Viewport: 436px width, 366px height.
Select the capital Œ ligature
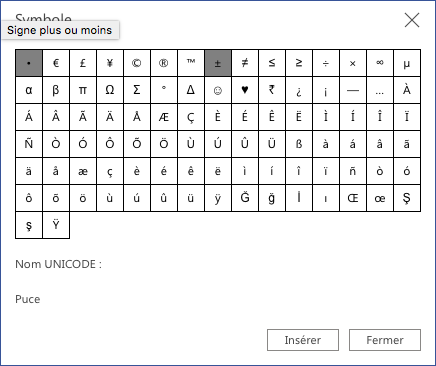(x=353, y=198)
